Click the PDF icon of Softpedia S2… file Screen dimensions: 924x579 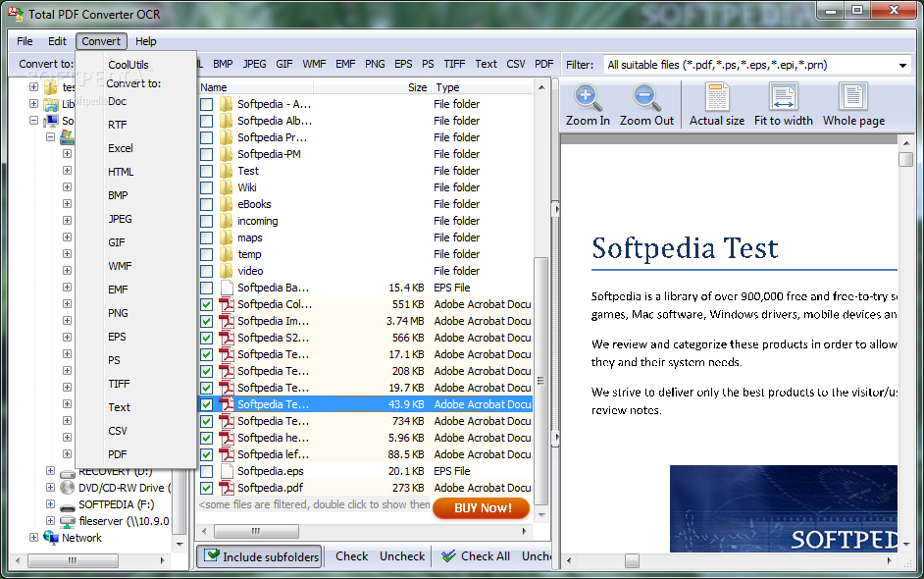tap(227, 338)
